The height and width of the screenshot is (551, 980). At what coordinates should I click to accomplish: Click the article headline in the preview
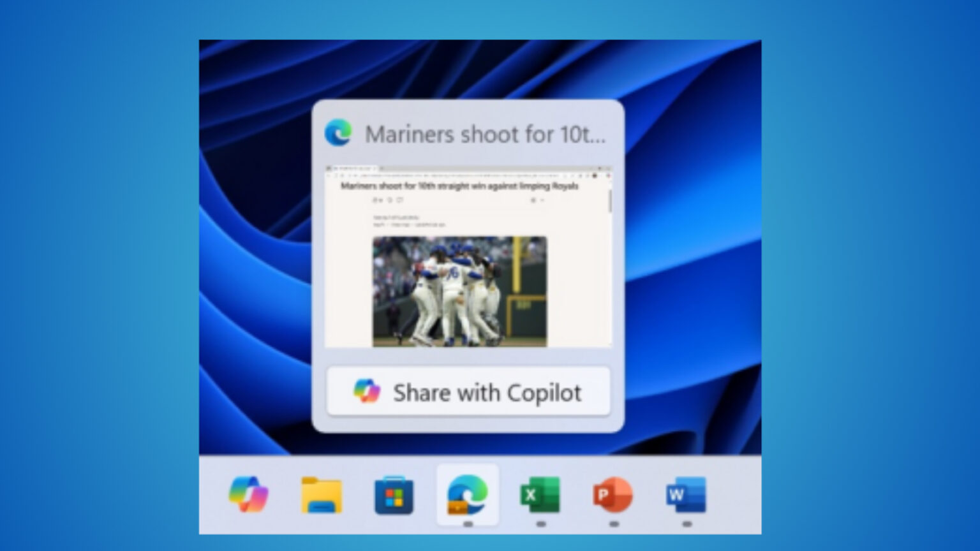click(459, 186)
